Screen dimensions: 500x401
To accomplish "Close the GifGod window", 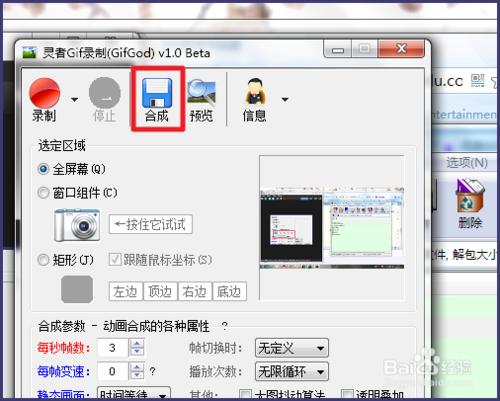I will pyautogui.click(x=401, y=49).
